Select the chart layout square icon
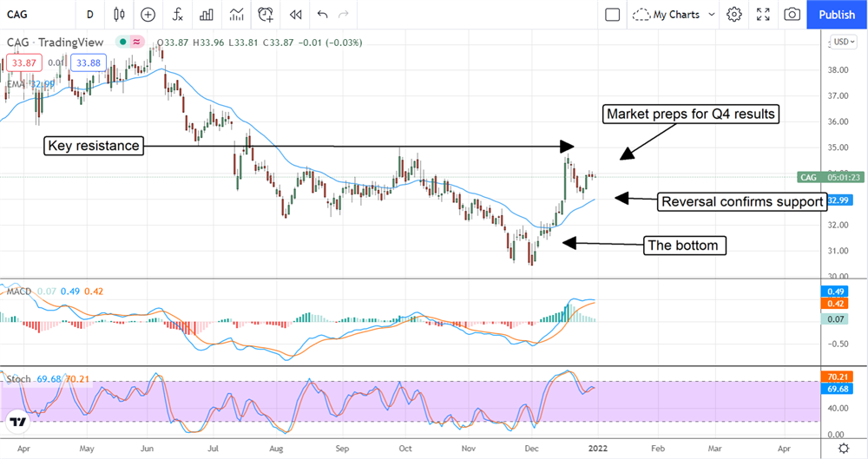The image size is (868, 459). pos(612,15)
